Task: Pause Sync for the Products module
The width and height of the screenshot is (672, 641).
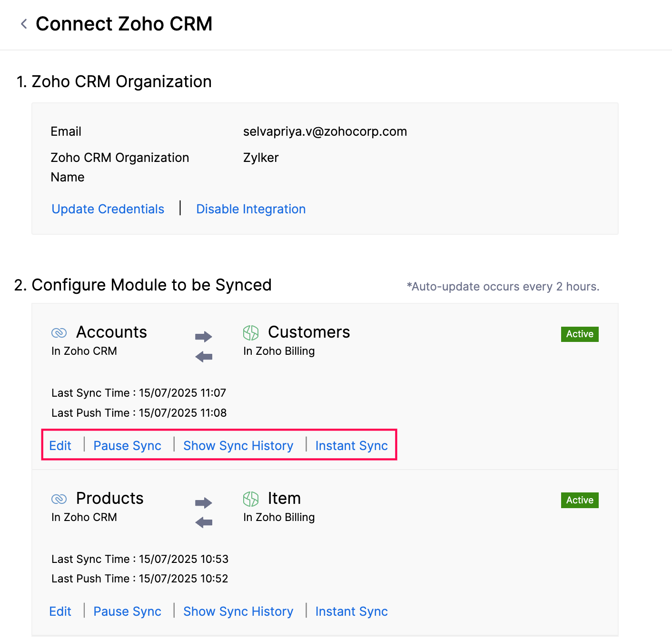Action: (x=128, y=611)
